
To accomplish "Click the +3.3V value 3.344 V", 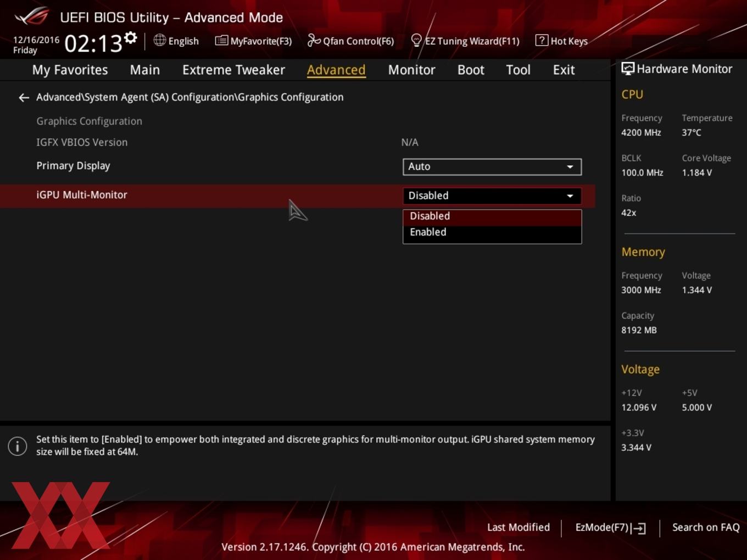I will coord(636,448).
